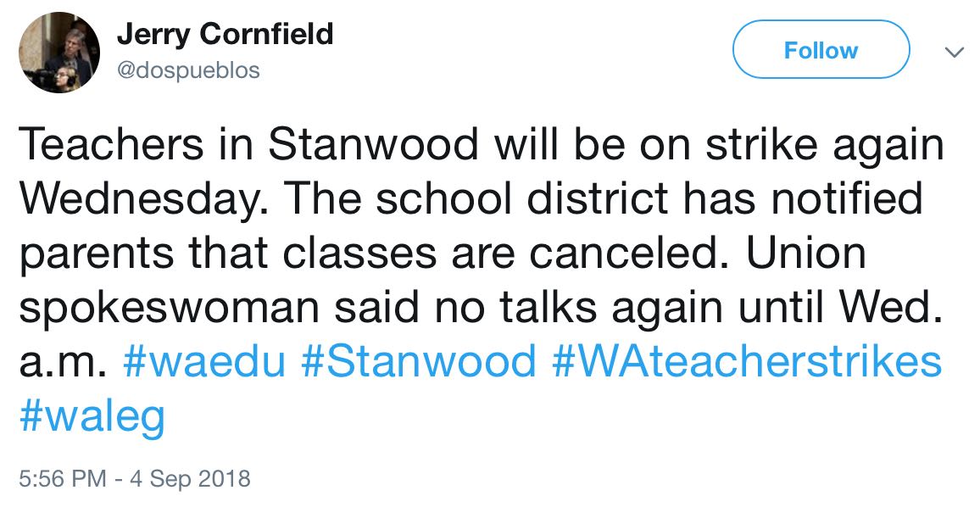The width and height of the screenshot is (980, 507).
Task: Open the #waedu hashtag
Action: click(204, 362)
